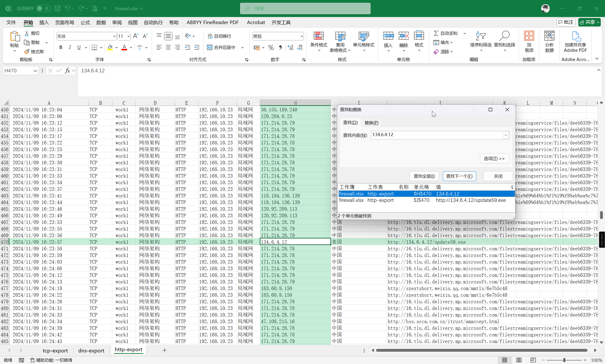The image size is (605, 364).
Task: Switch to 替换(P) tab in Find dialog
Action: [371, 123]
